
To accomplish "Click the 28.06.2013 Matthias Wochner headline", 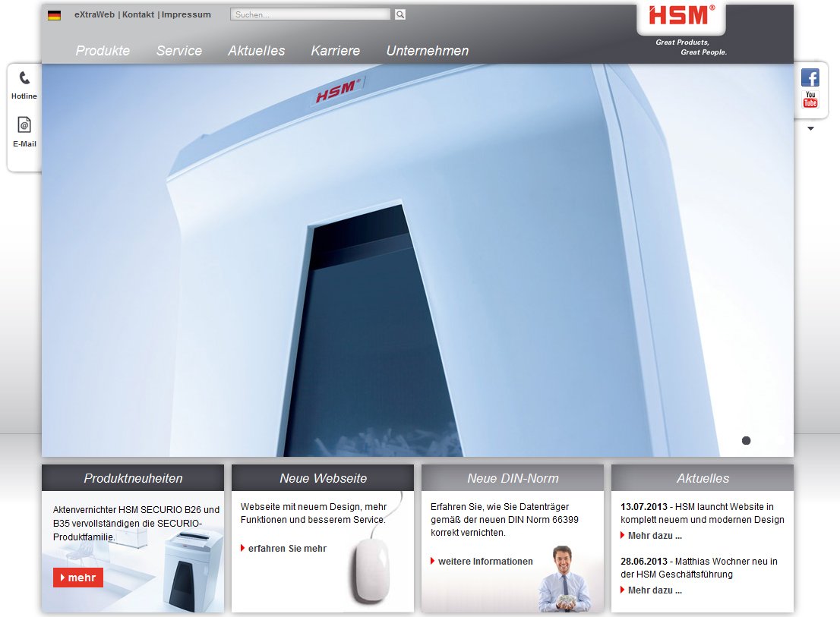I will [x=699, y=567].
